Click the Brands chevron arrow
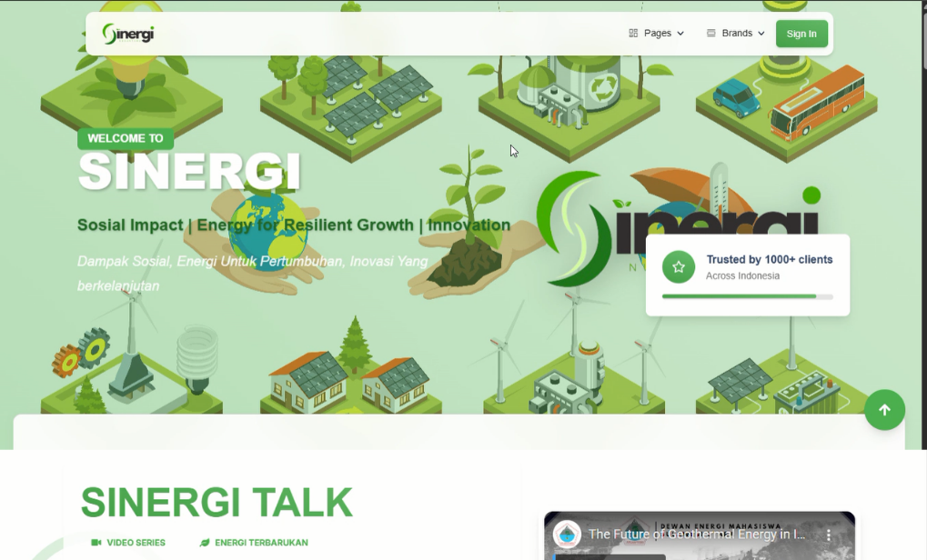The width and height of the screenshot is (927, 560). click(761, 34)
